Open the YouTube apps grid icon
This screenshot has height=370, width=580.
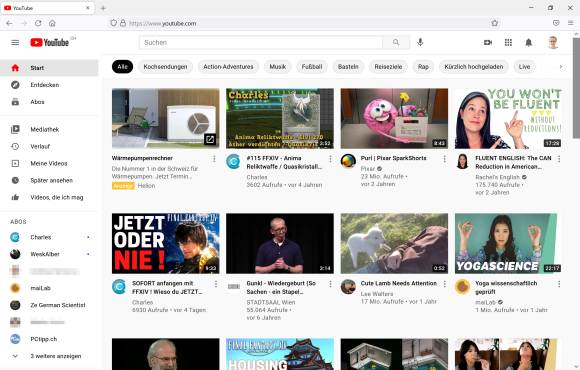tap(508, 43)
